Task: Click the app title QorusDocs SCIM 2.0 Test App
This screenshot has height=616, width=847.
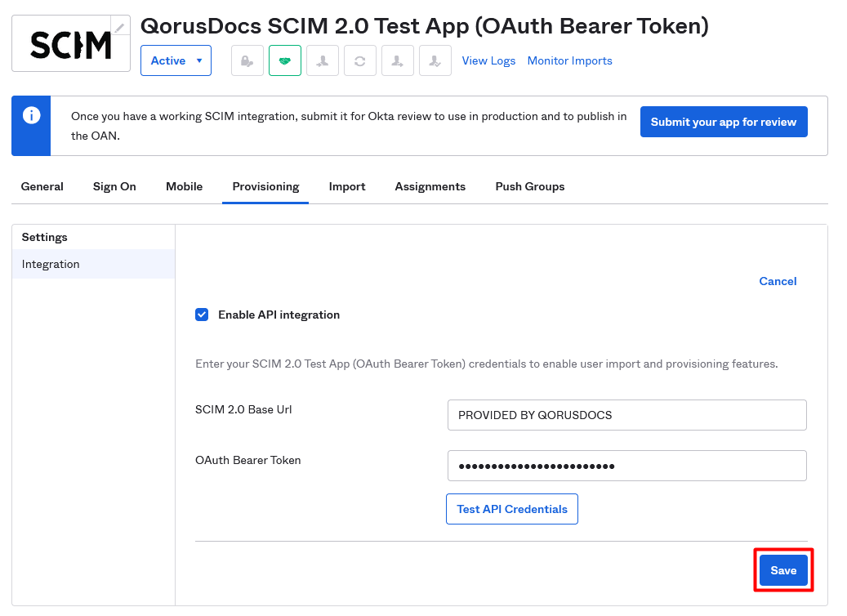Action: 425,26
